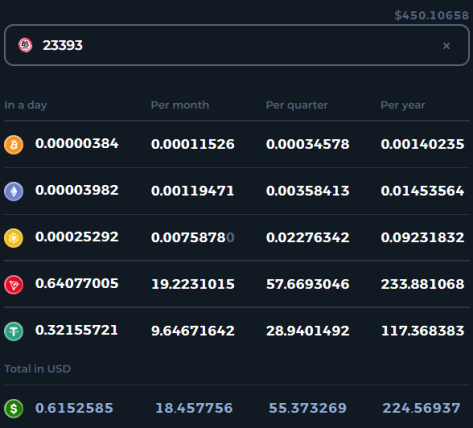Click the red coin icon inside the input
This screenshot has width=473, height=428.
point(25,45)
